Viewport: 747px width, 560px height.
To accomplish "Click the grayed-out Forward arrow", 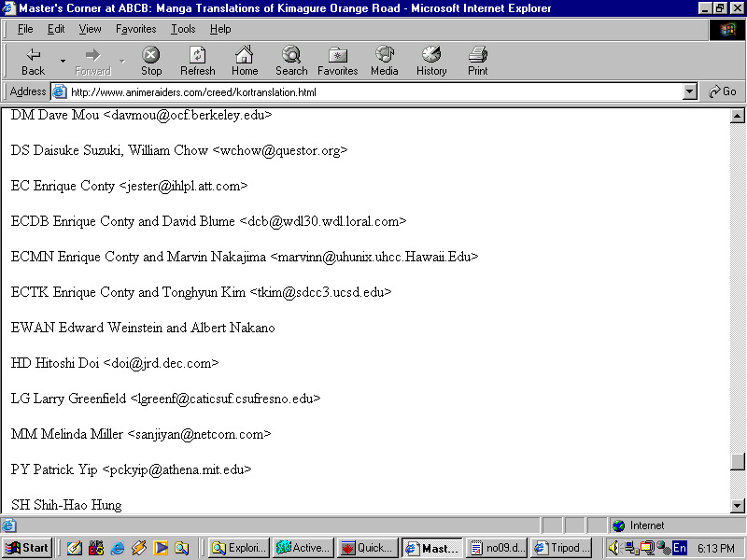I will click(x=92, y=61).
